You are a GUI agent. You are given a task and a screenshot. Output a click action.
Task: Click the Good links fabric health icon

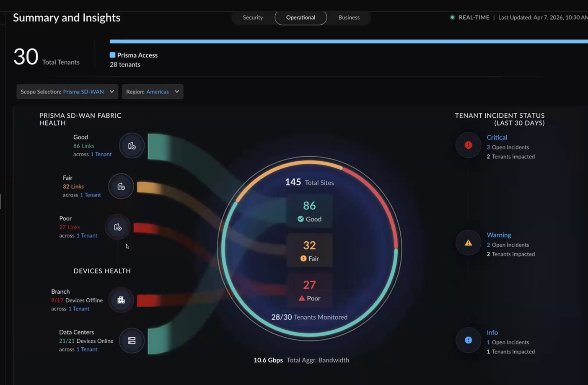point(132,146)
